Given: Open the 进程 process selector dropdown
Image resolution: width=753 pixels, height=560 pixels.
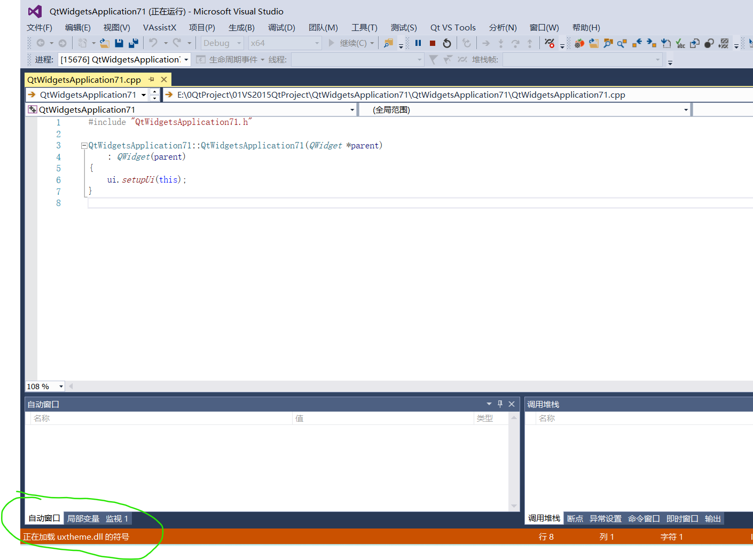Looking at the screenshot, I should pos(186,59).
